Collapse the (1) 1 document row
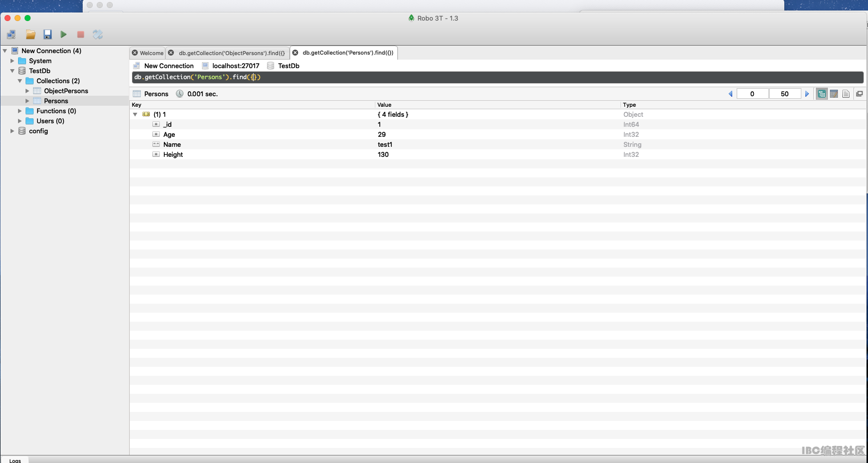868x463 pixels. 135,114
